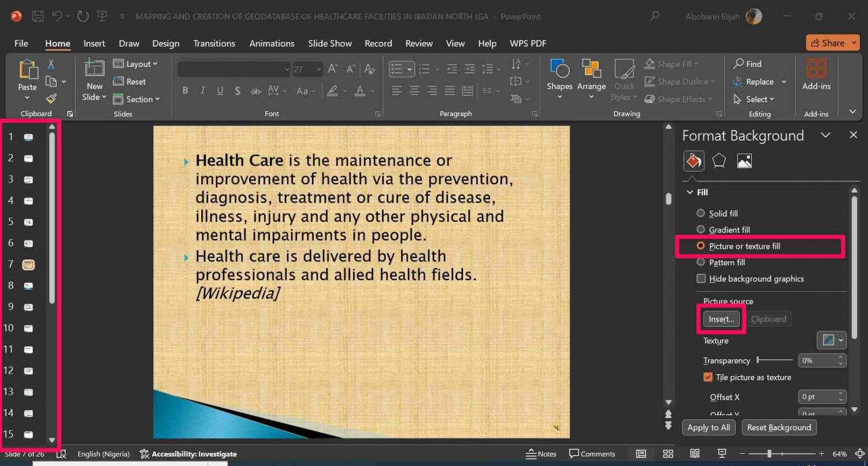Check Hide background graphics checkbox
The height and width of the screenshot is (466, 868).
pyautogui.click(x=701, y=279)
